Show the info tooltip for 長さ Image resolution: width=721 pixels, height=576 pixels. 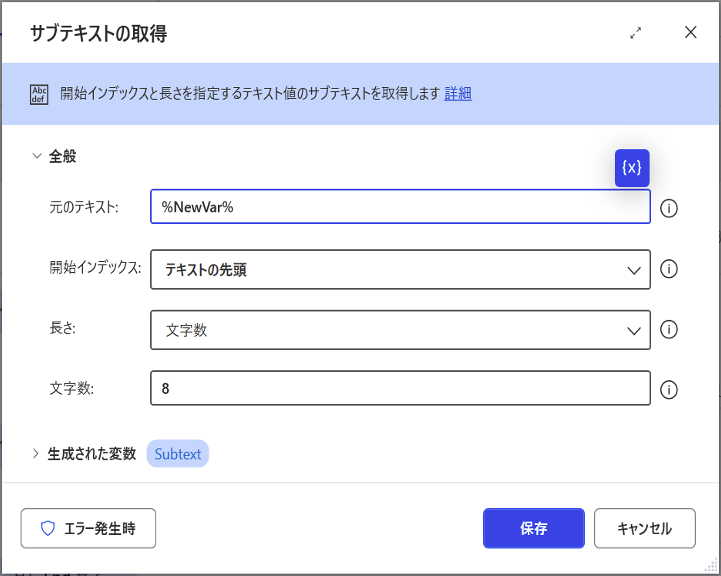click(x=670, y=330)
